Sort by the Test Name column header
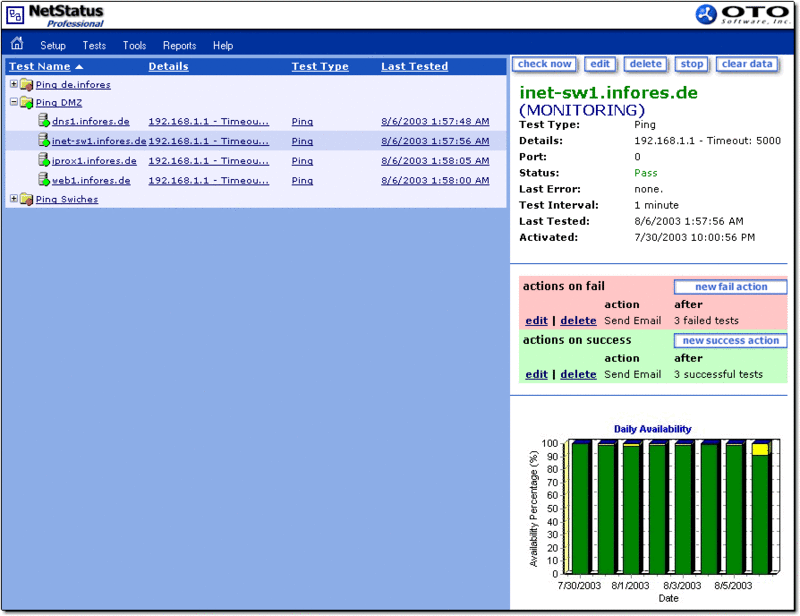The height and width of the screenshot is (616, 800). pos(40,66)
